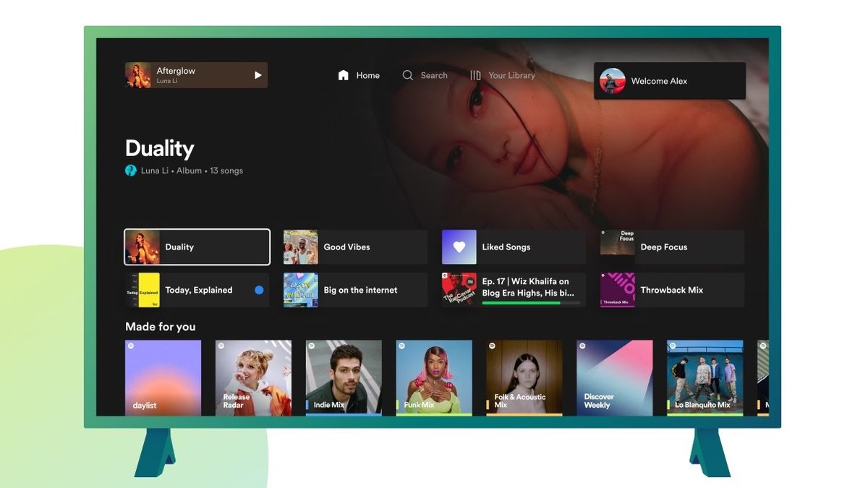Click the Luna Li artist avatar icon
The height and width of the screenshot is (488, 868).
(x=131, y=171)
